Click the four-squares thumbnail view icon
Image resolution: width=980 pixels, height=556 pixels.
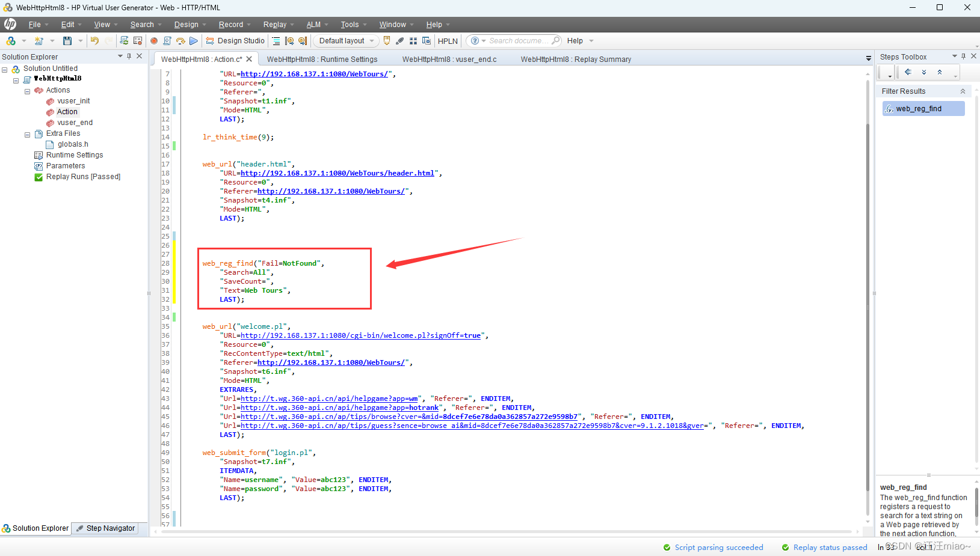coord(413,41)
